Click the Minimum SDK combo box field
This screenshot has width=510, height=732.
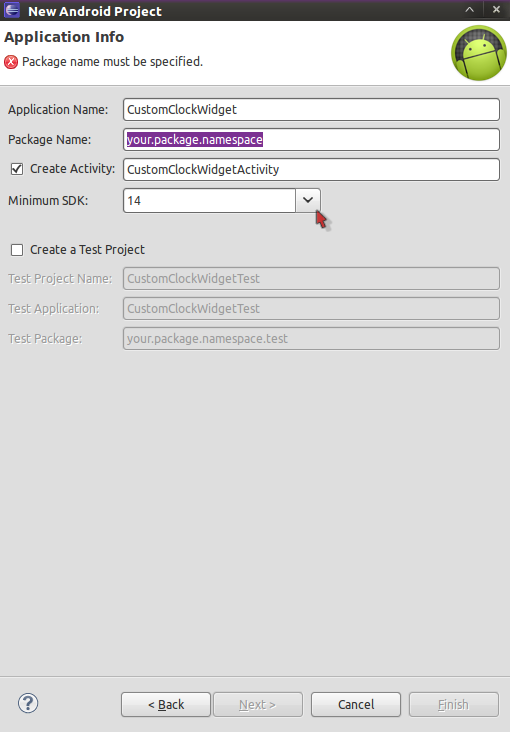(x=209, y=200)
